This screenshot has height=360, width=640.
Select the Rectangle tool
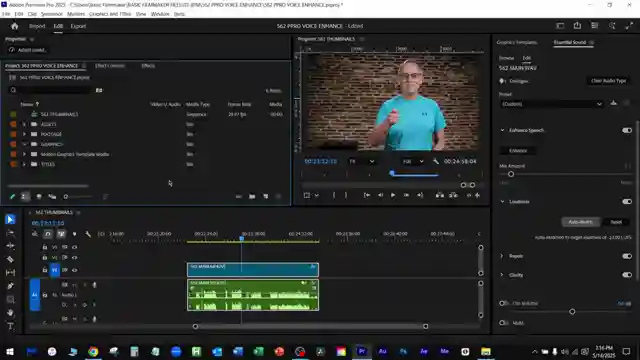tap(11, 299)
